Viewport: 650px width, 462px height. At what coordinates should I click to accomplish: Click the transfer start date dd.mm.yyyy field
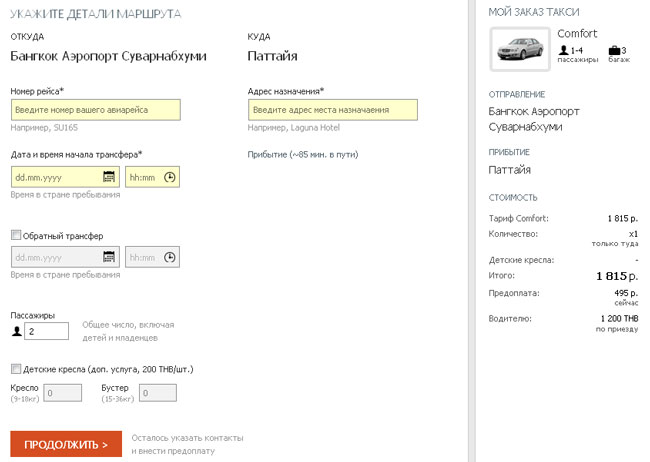[x=65, y=177]
